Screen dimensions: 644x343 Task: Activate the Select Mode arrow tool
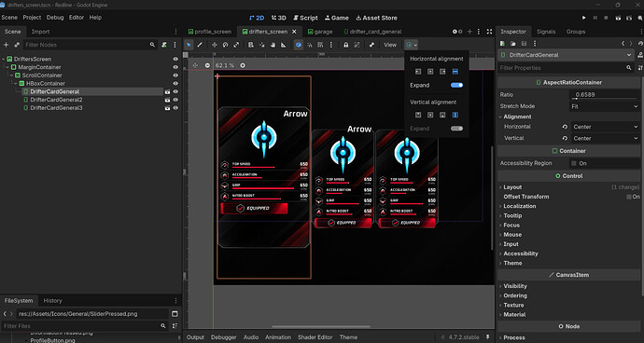189,45
